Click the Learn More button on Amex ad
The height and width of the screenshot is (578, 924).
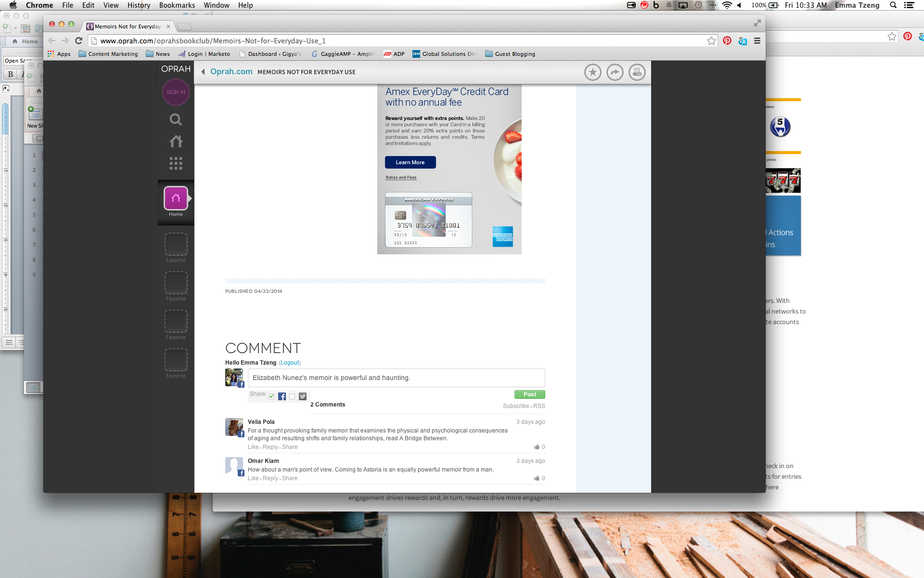coord(411,162)
